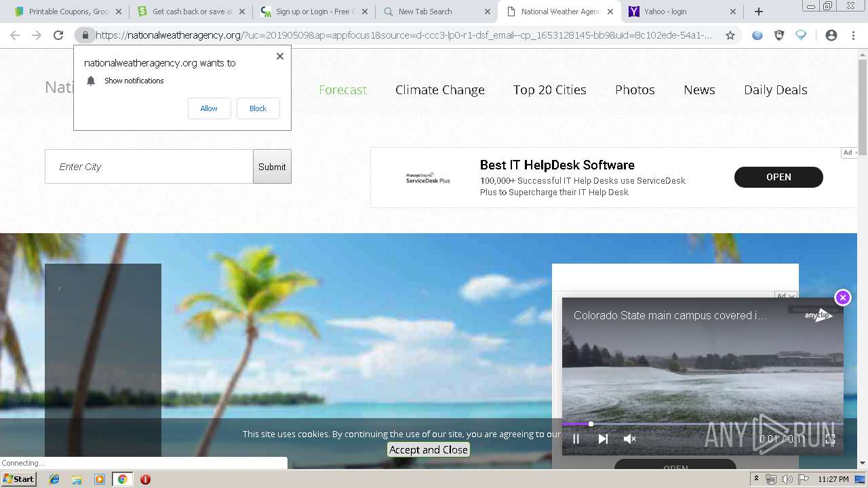The height and width of the screenshot is (488, 868).
Task: Click the address bar URL
Action: [x=403, y=35]
